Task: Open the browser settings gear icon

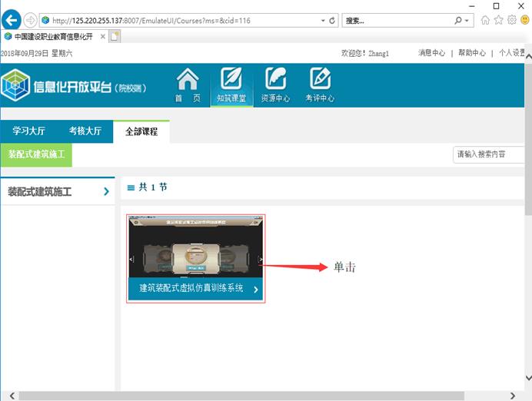Action: (511, 20)
